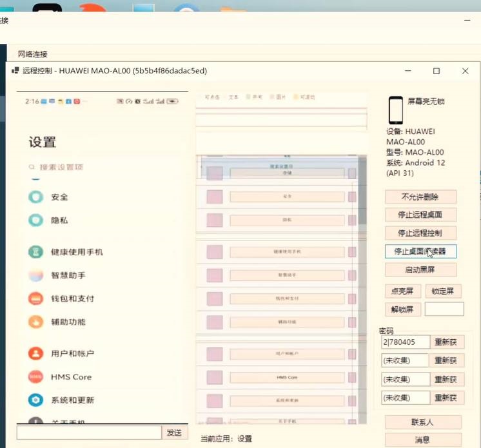481x448 pixels.
Task: Toggle the 文本 filter checkbox
Action: coord(224,97)
